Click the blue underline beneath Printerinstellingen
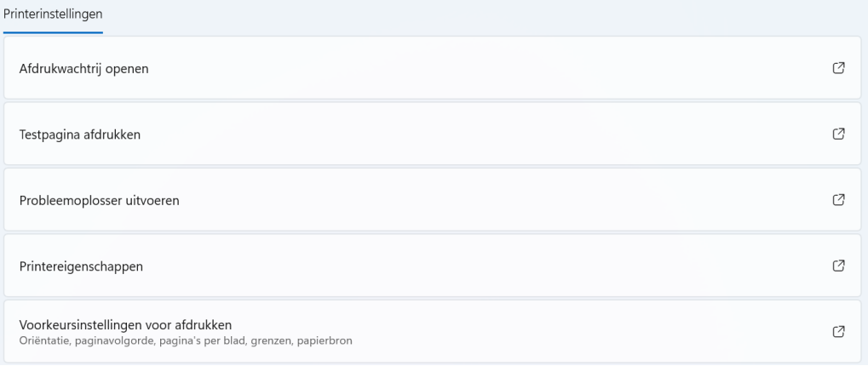This screenshot has height=366, width=868. (53, 32)
